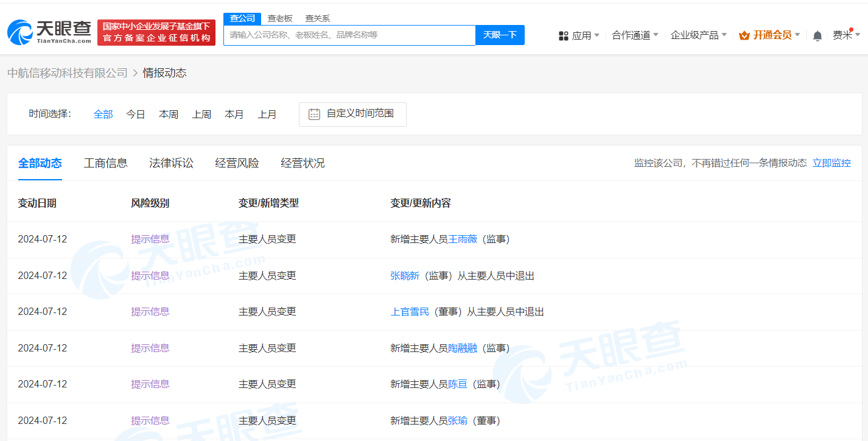868x441 pixels.
Task: Click the 天眼一下 search button
Action: [500, 35]
